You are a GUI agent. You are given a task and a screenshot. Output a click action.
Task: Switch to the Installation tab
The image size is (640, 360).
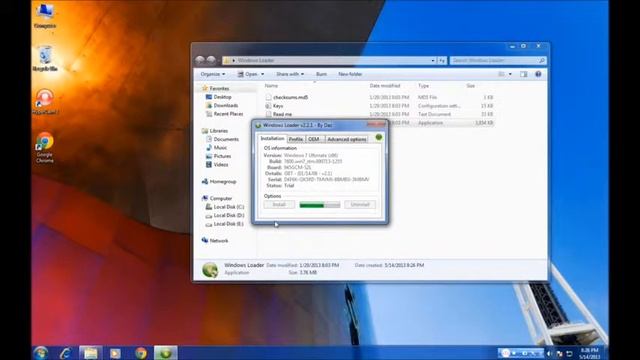point(272,139)
